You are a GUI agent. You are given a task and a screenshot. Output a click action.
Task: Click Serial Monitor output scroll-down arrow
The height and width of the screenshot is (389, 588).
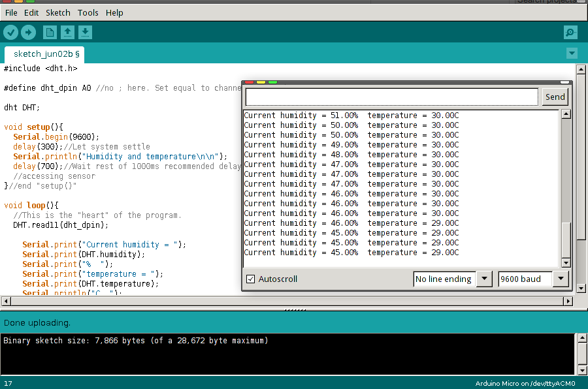(x=566, y=263)
